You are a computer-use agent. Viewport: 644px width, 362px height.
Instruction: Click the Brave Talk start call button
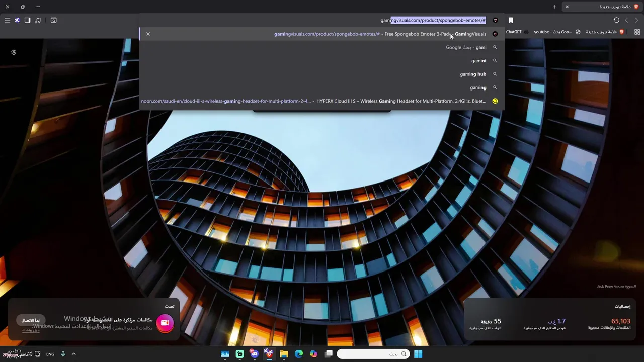[x=31, y=320]
